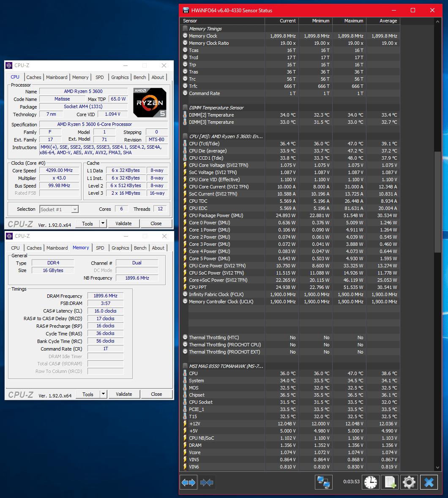
Task: Click the Average column header
Action: coord(383,21)
